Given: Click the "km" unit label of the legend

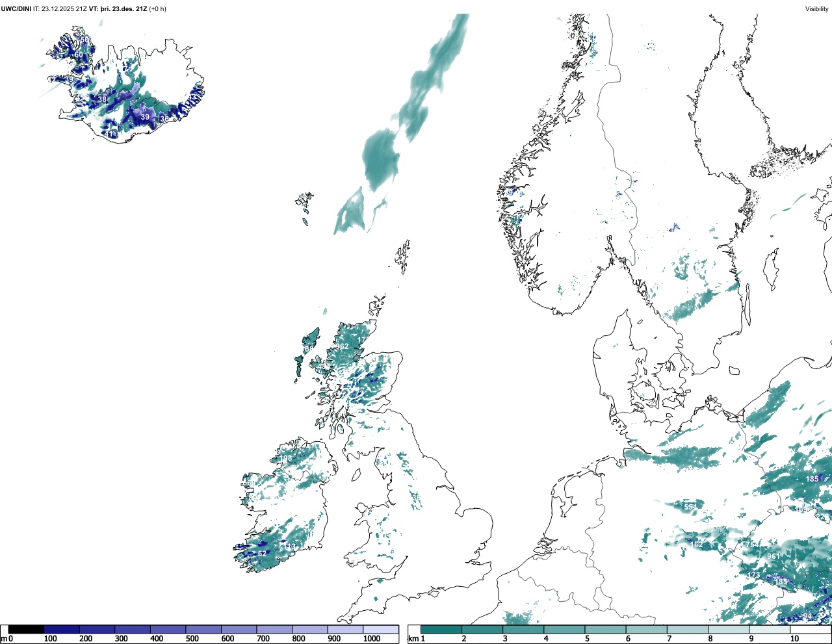Looking at the screenshot, I should coord(413,639).
